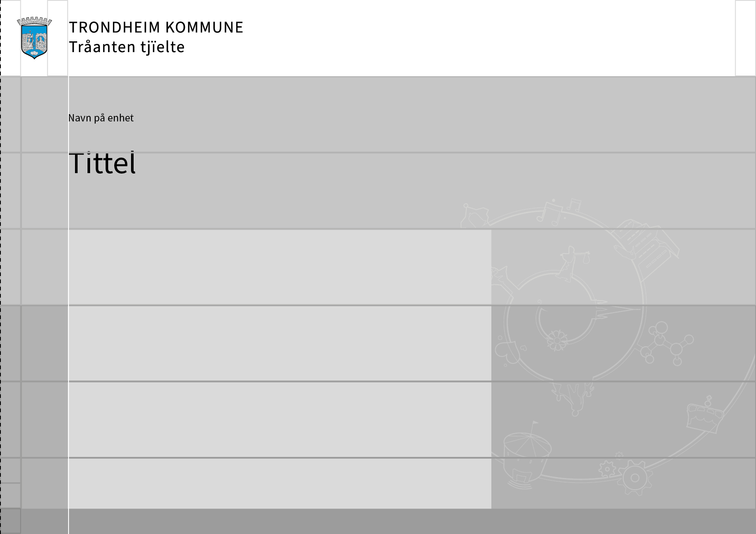The height and width of the screenshot is (534, 756).
Task: Click the Trondheim coat of arms logo
Action: click(34, 38)
